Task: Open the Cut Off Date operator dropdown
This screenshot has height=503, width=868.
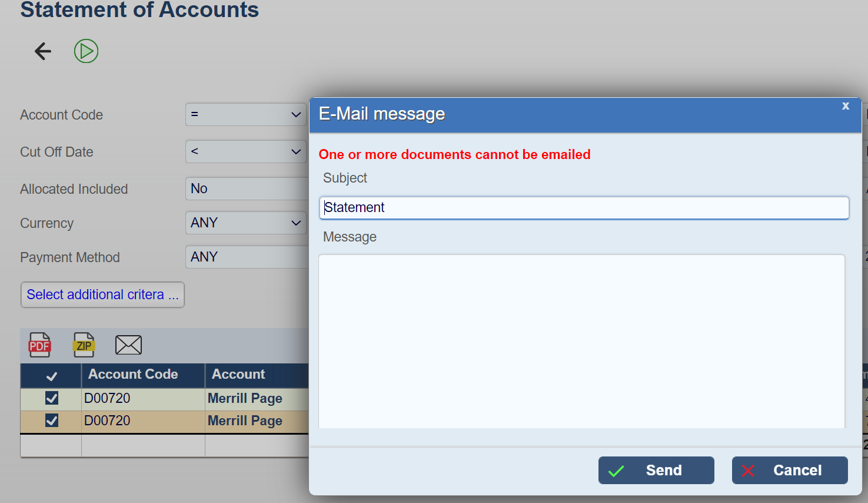Action: 245,152
